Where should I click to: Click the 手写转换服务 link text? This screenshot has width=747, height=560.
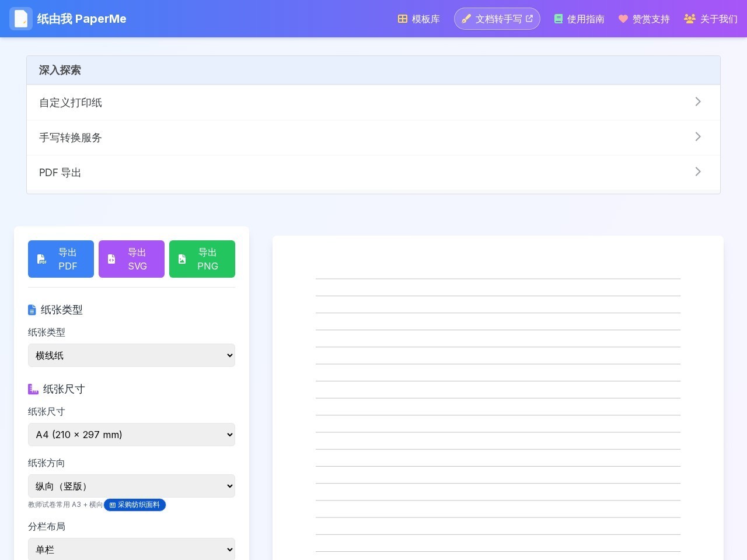click(x=71, y=138)
